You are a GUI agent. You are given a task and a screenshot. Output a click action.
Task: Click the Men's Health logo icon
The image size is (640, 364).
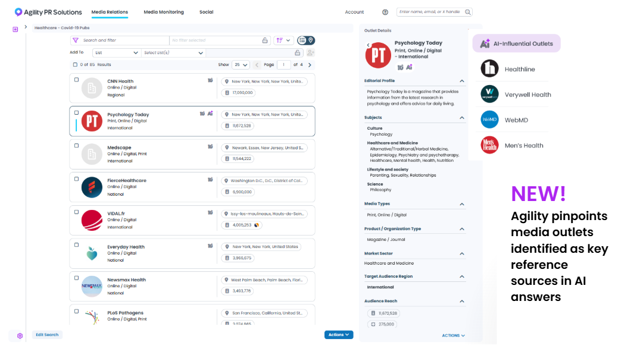[489, 145]
